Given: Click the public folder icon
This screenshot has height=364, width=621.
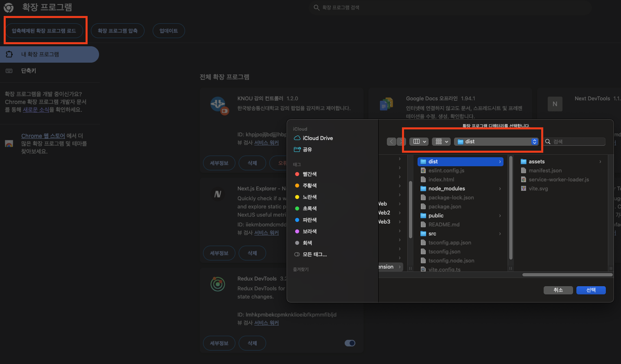Looking at the screenshot, I should pos(424,216).
